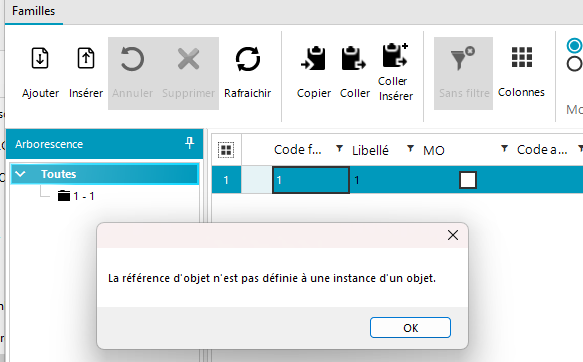Viewport: 583px width, 362px height.
Task: Open the Colonnes grid options
Action: click(522, 57)
